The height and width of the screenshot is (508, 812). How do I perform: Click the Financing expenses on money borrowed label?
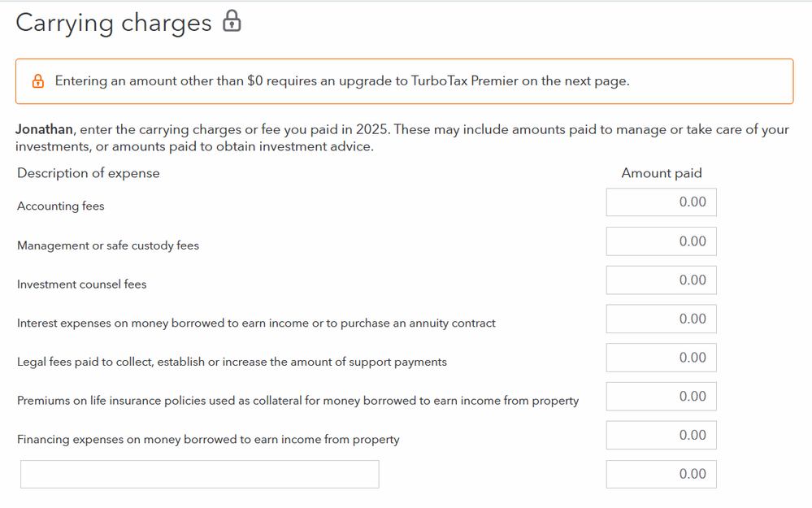point(208,440)
